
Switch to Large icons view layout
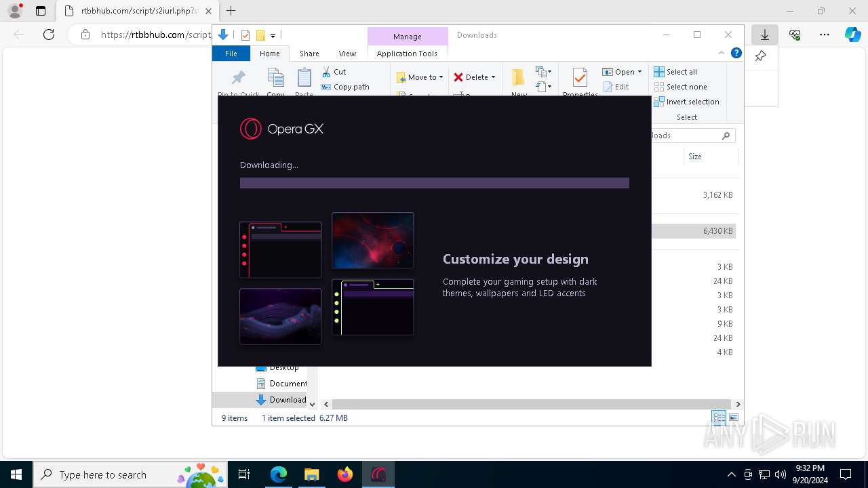point(733,418)
